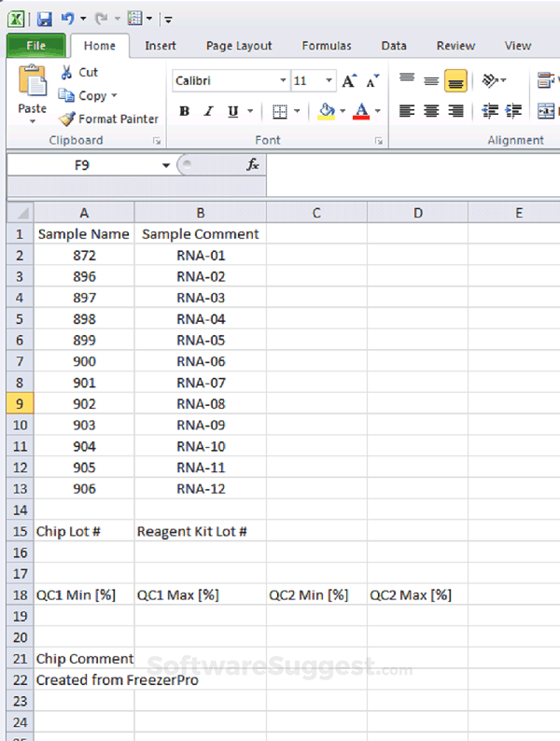
Task: Toggle Italic formatting
Action: tap(207, 112)
